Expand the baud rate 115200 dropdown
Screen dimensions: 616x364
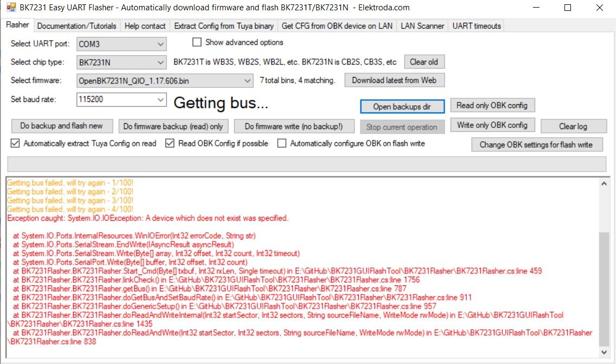[x=160, y=99]
